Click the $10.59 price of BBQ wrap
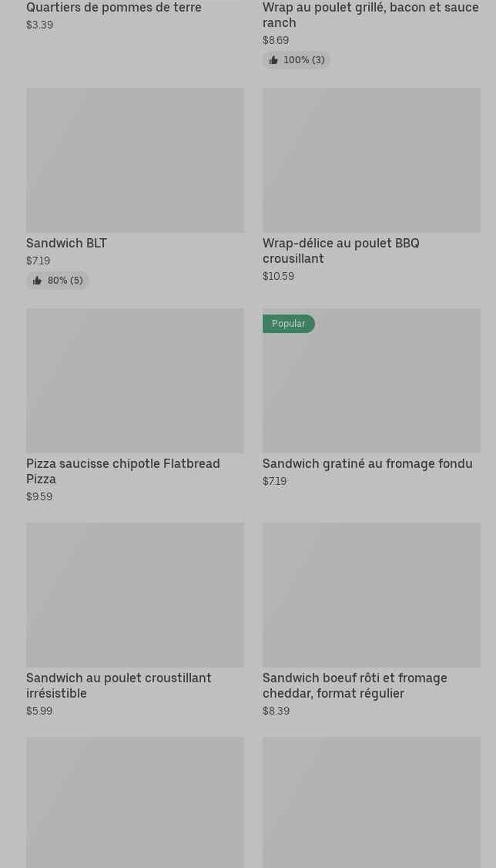This screenshot has height=868, width=496. click(278, 276)
